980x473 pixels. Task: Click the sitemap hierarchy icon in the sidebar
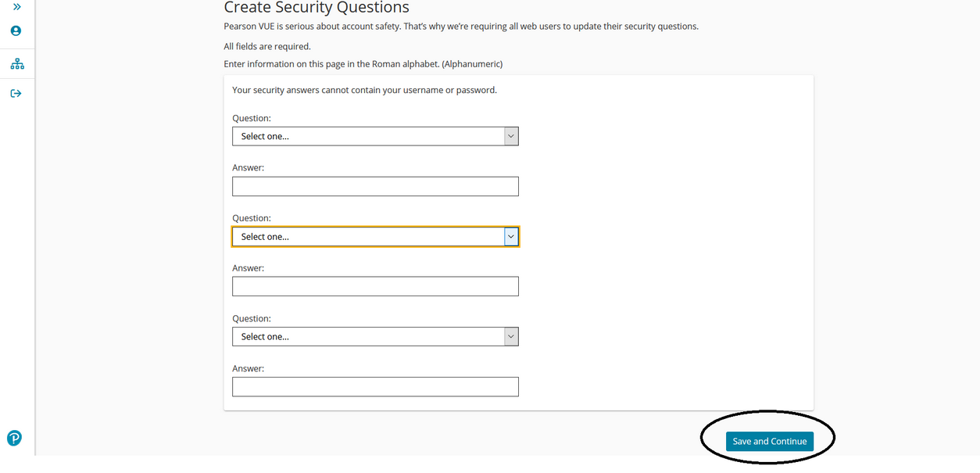(16, 63)
